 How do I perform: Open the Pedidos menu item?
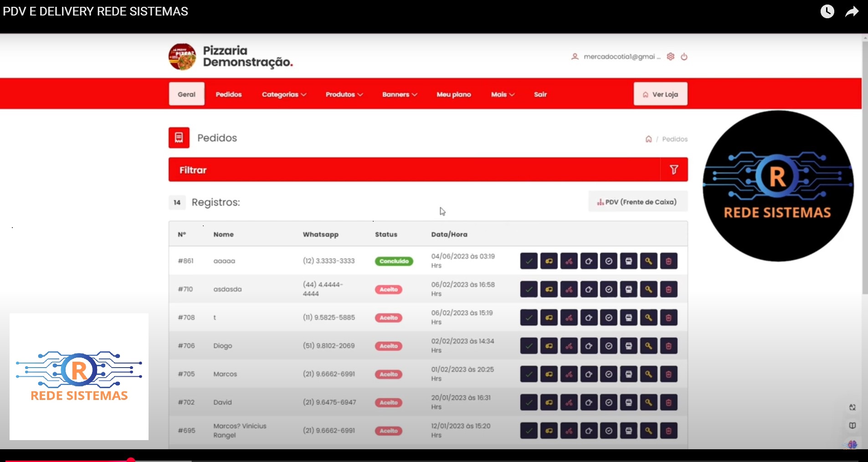(x=229, y=94)
